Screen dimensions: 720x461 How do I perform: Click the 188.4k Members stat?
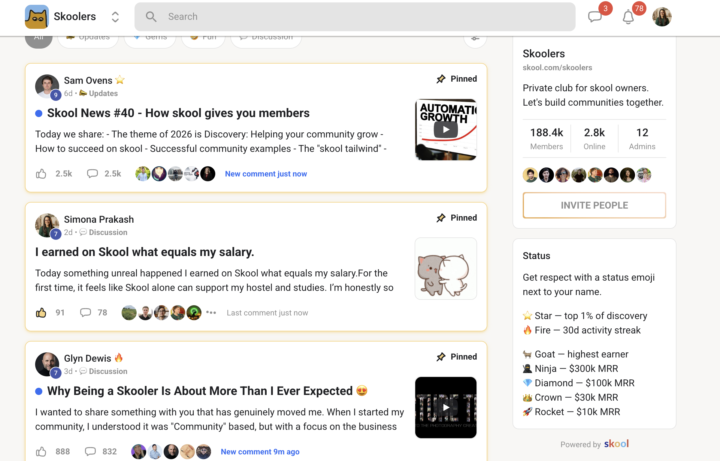[546, 139]
